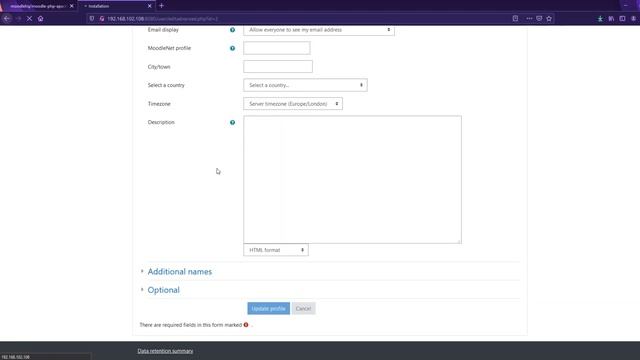Open the downloads panel
Image resolution: width=640 pixels, height=360 pixels.
[600, 18]
